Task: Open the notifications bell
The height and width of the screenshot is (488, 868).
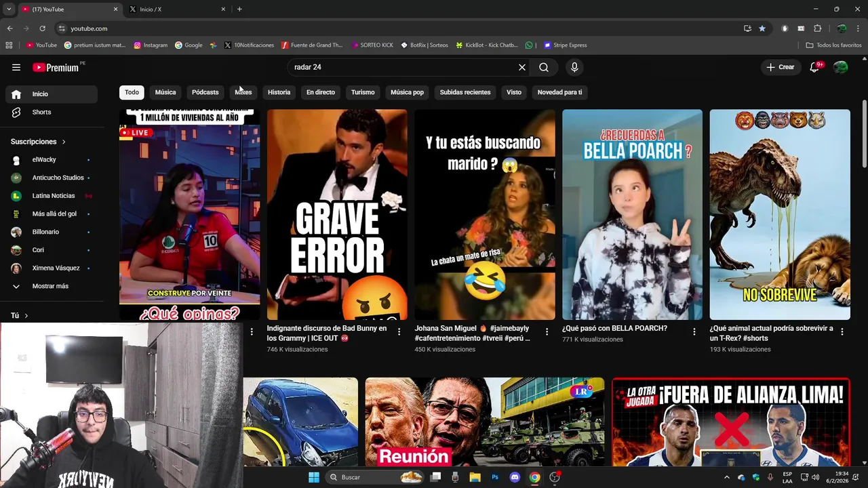Action: click(815, 67)
